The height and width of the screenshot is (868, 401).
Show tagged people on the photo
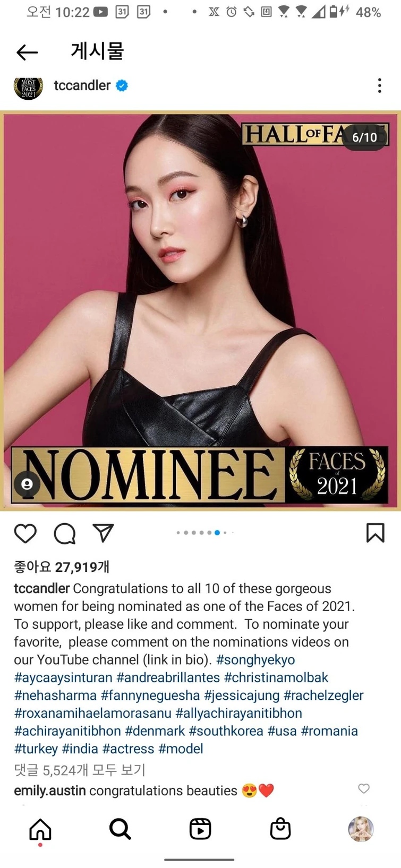tap(27, 484)
